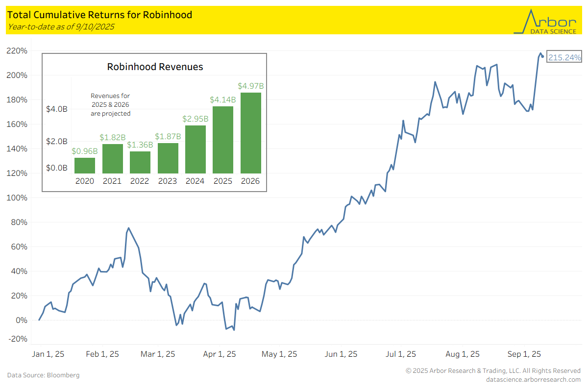This screenshot has height=392, width=588.
Task: Click the chart title Total Cumulative Returns
Action: [x=99, y=15]
